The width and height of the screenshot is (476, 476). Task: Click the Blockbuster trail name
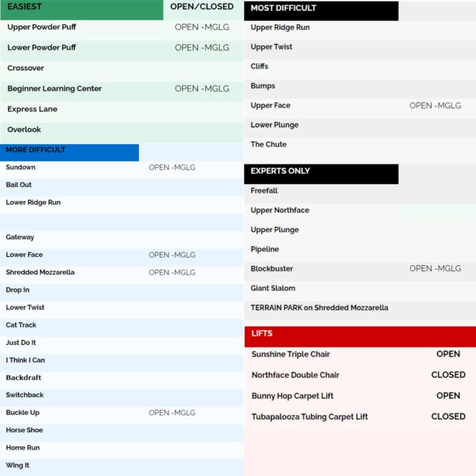coord(272,269)
